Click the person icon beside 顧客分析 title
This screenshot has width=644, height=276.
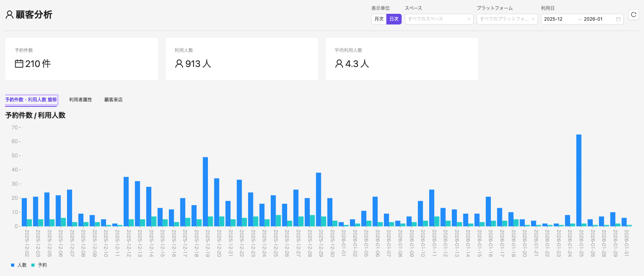(10, 15)
